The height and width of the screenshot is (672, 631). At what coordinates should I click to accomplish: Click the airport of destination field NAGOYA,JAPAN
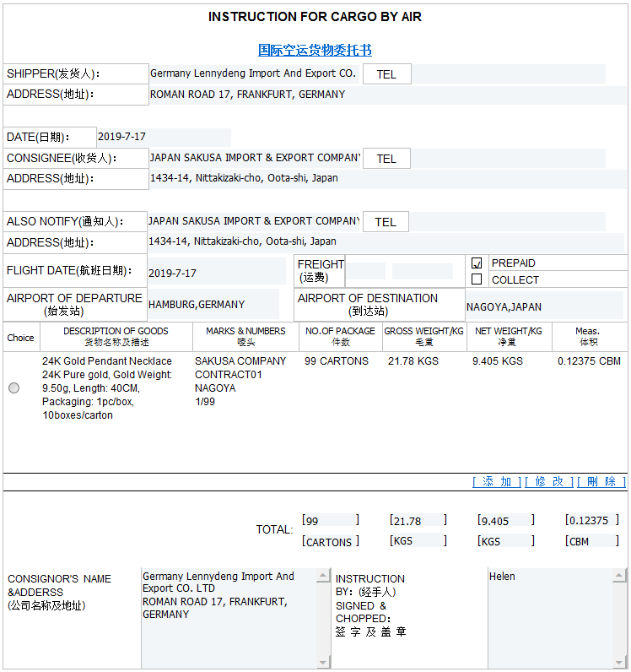(543, 306)
